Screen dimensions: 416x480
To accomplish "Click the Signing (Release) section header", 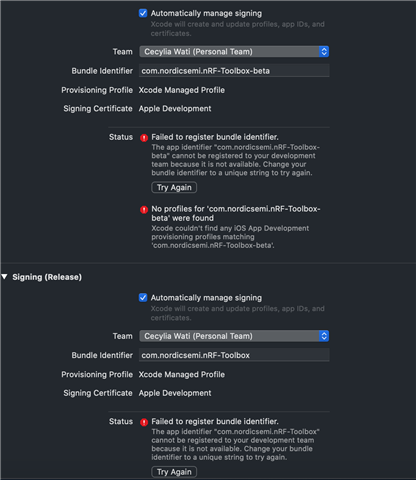I will tap(47, 277).
